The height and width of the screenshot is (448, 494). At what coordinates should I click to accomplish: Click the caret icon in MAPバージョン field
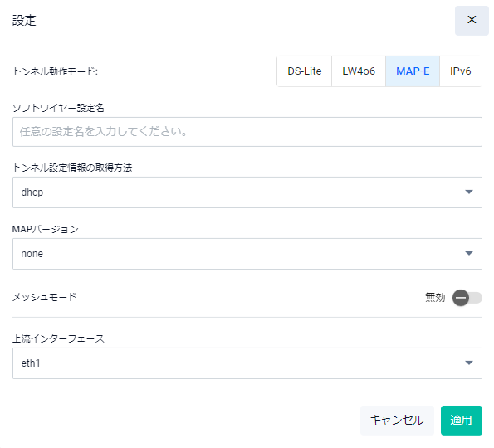tap(469, 253)
